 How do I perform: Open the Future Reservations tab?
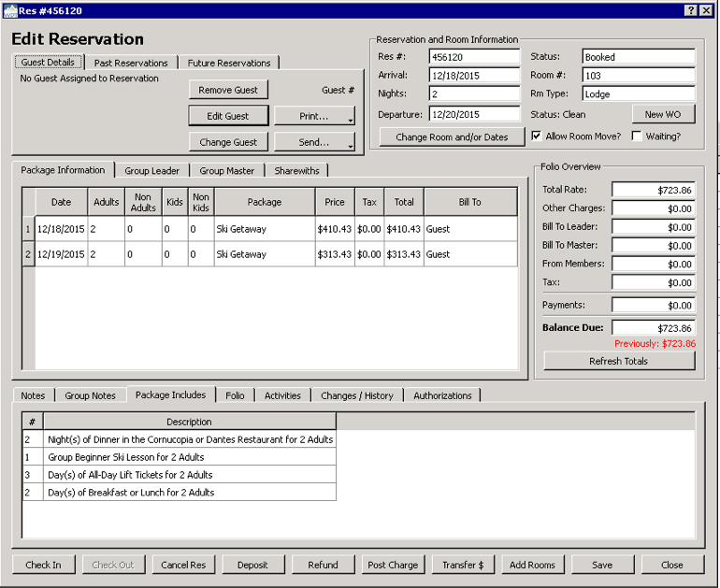(x=229, y=63)
